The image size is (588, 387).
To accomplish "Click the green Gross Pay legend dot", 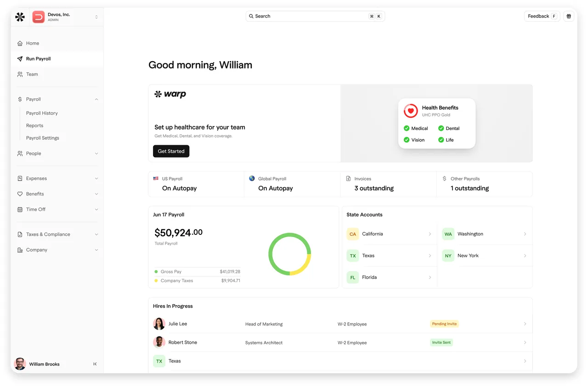I will tap(156, 272).
